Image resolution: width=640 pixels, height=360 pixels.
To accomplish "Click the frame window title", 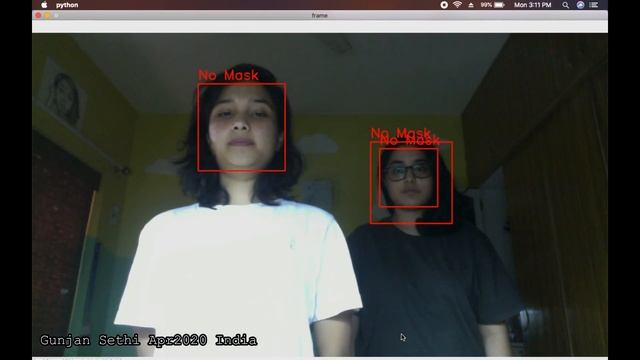I will (320, 16).
